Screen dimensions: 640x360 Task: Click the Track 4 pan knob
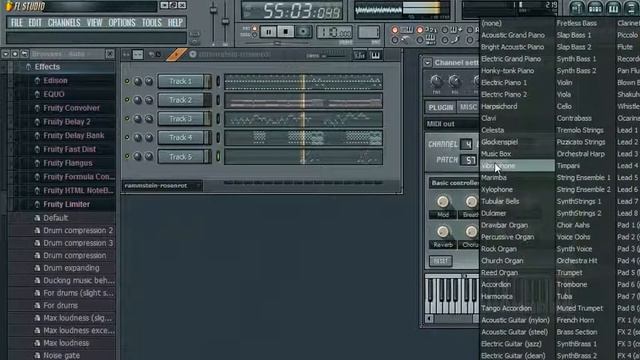tap(138, 138)
